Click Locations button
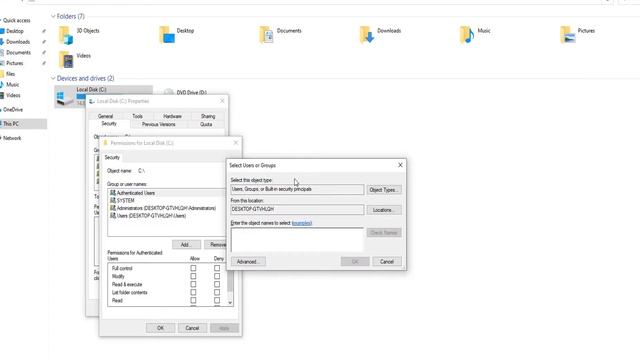This screenshot has height=360, width=640. coord(384,210)
